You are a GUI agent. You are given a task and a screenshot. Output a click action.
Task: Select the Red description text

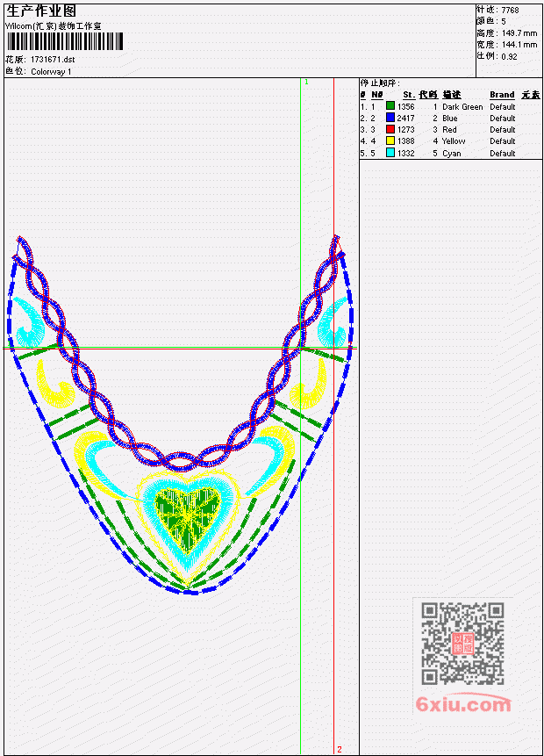click(449, 130)
